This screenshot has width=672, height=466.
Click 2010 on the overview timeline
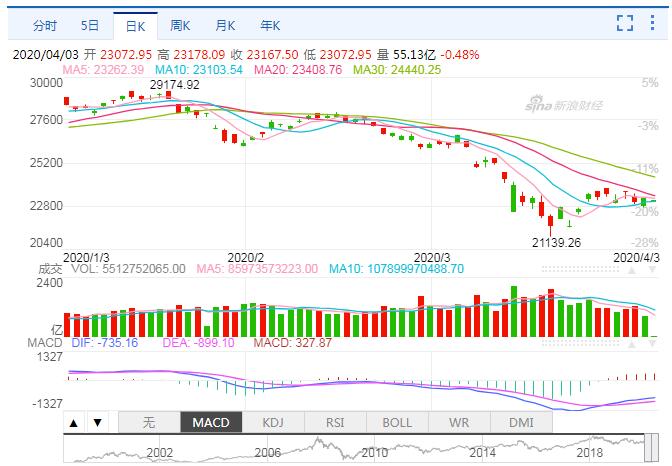click(x=374, y=453)
